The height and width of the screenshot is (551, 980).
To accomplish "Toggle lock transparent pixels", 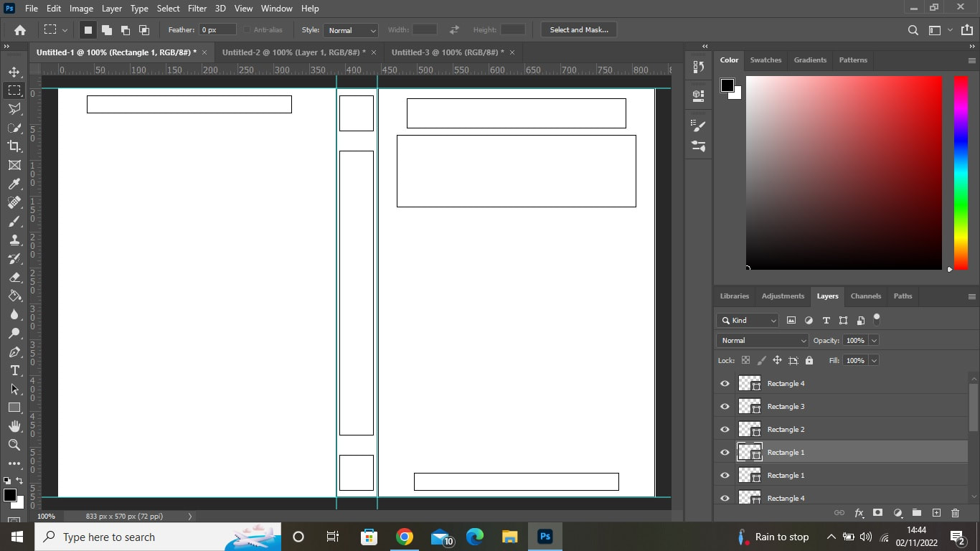I will click(x=745, y=360).
